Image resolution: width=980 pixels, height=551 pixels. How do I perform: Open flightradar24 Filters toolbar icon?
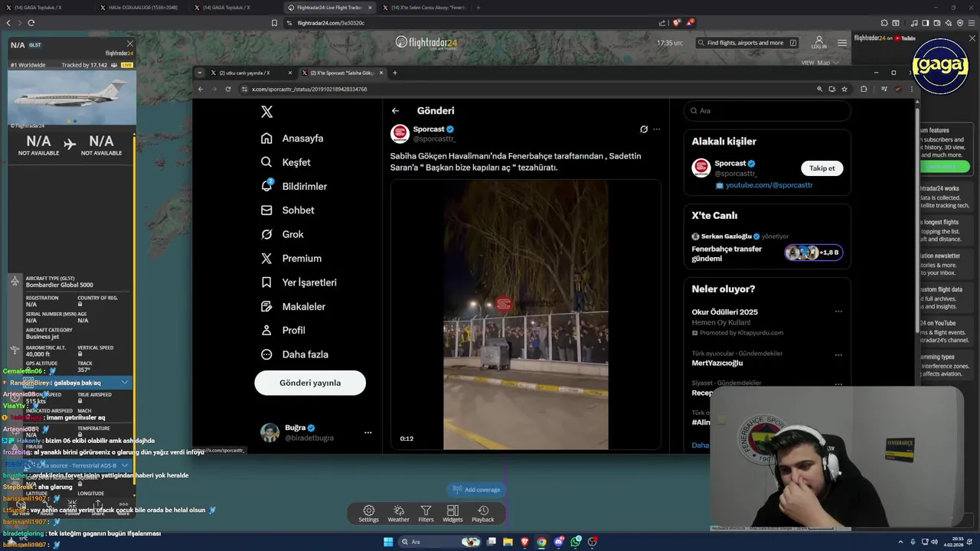(426, 514)
